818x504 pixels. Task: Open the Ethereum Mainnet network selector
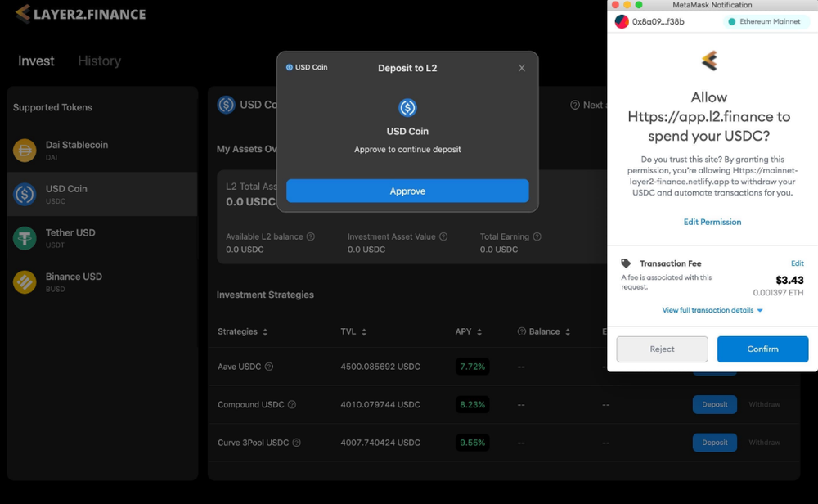[x=765, y=21]
